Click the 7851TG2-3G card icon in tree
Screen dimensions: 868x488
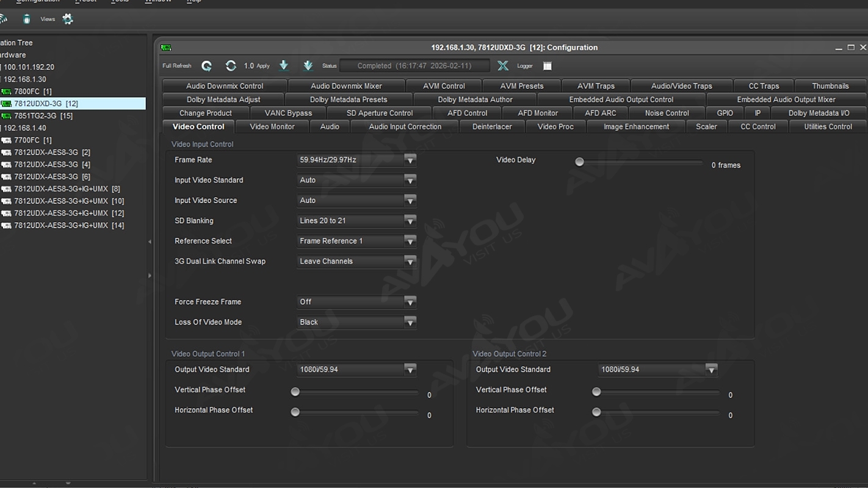[x=7, y=116]
